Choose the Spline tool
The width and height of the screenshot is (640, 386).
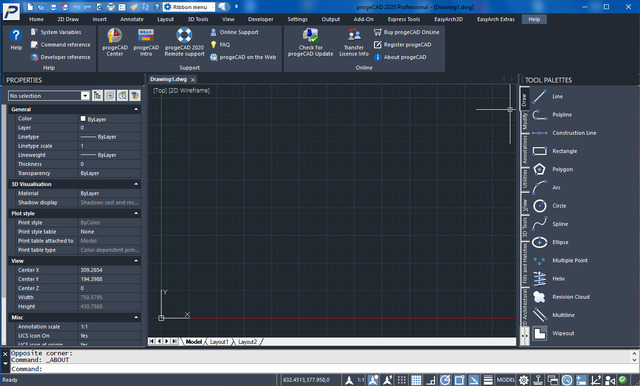tap(550, 224)
